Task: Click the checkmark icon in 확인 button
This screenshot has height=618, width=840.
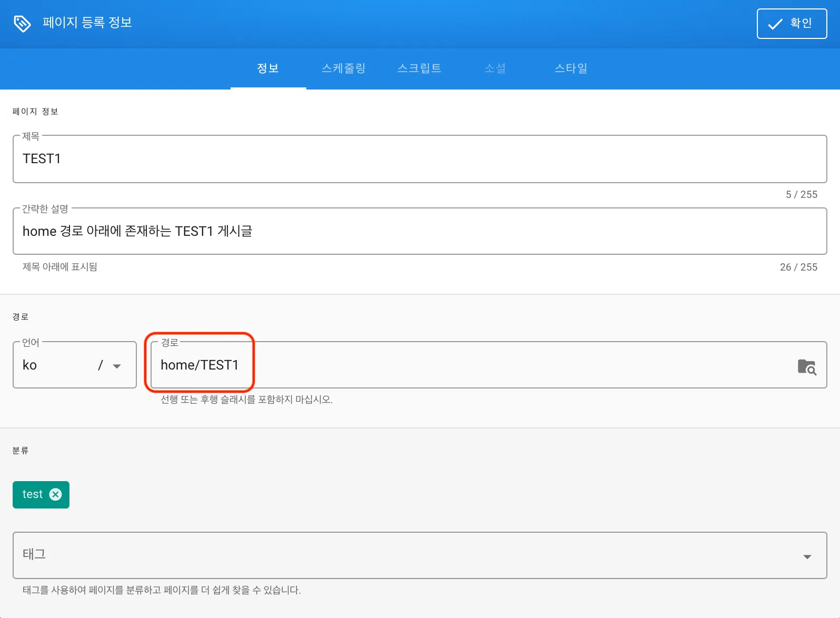Action: pos(775,24)
